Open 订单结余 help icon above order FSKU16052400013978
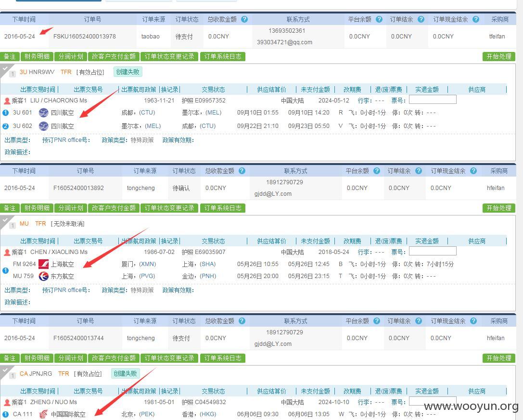523x420 pixels. pyautogui.click(x=421, y=19)
